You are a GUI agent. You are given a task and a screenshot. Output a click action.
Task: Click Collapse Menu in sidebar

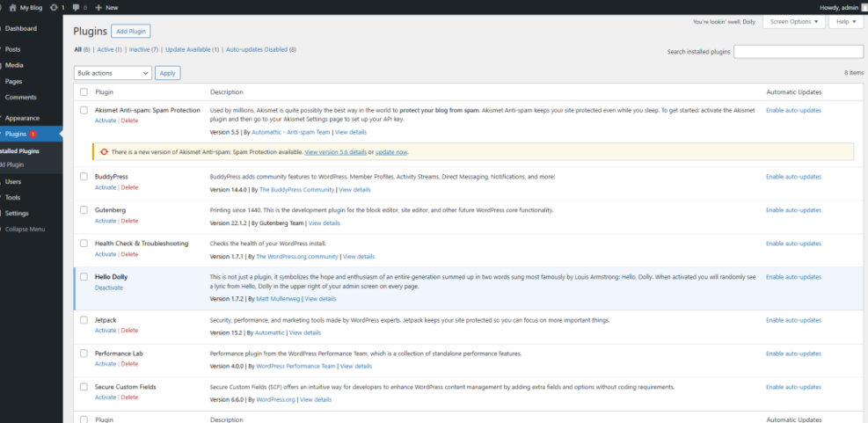tap(25, 230)
